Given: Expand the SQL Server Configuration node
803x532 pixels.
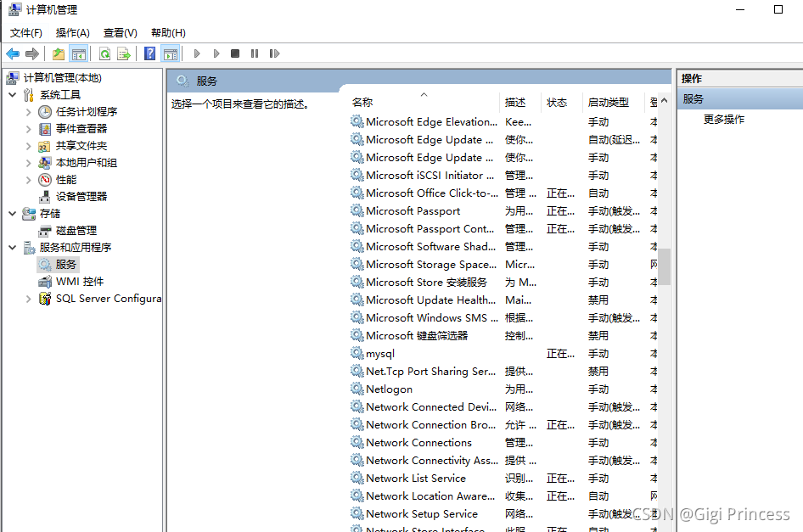Looking at the screenshot, I should [28, 299].
